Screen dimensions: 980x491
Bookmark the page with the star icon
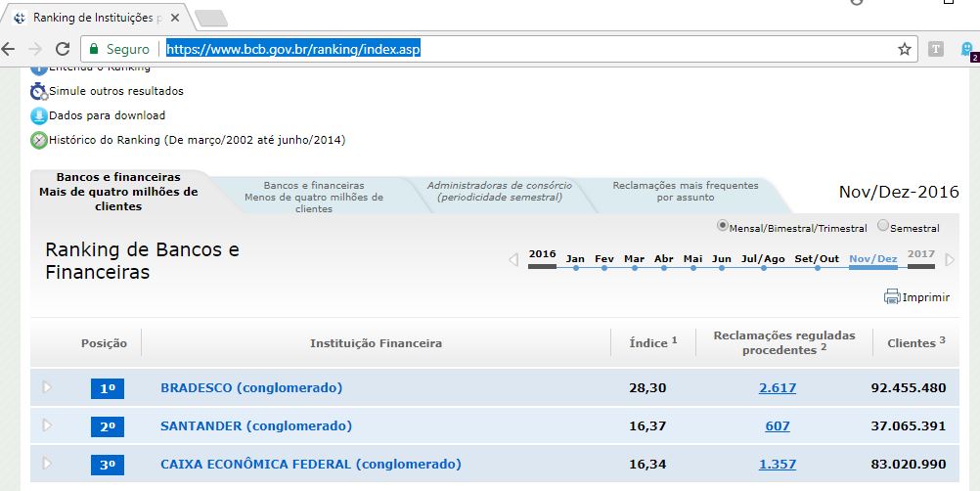[x=905, y=49]
